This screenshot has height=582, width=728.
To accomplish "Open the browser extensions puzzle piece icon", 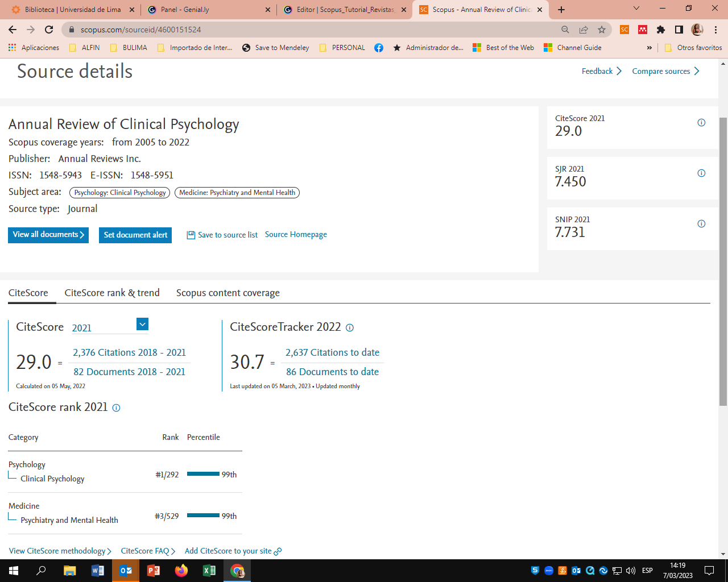I will (x=661, y=30).
